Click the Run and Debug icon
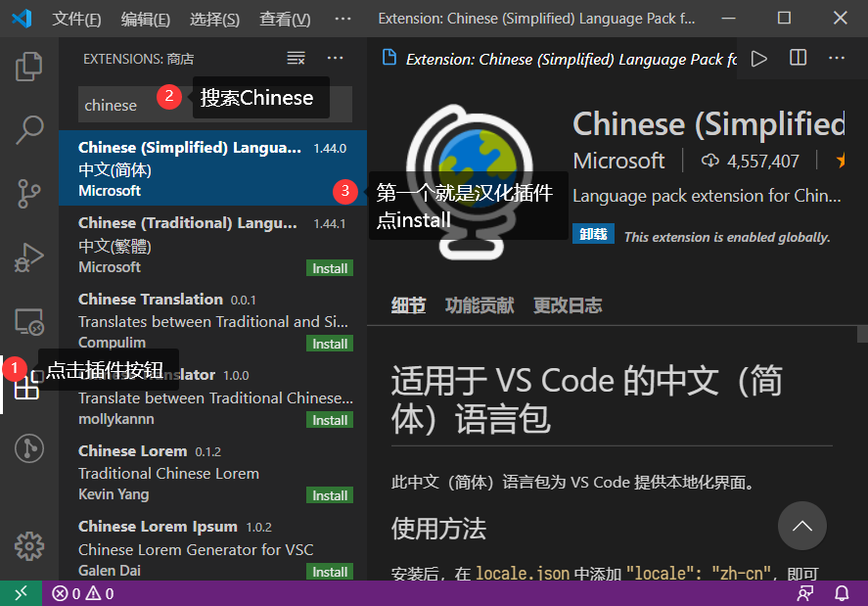The height and width of the screenshot is (606, 868). 28,257
